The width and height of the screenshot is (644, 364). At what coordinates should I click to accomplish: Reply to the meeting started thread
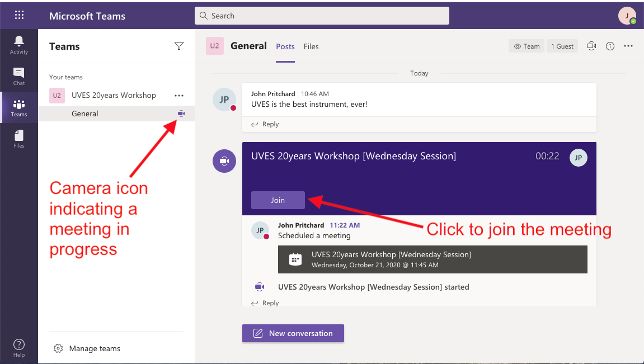(265, 303)
